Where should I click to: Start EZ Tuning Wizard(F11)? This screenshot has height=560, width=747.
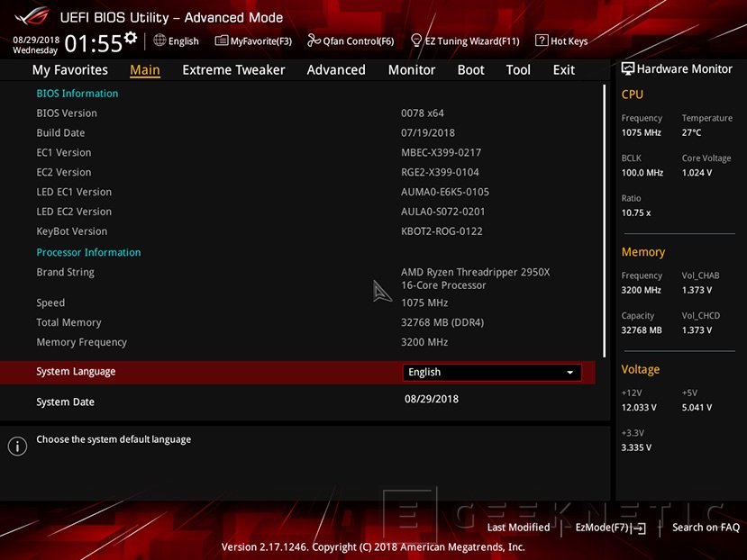(x=465, y=41)
